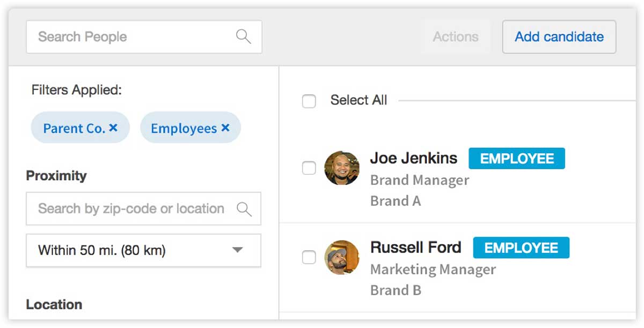Click the EMPLOYEE badge beside Joe Jenkins
The width and height of the screenshot is (644, 328).
point(516,159)
